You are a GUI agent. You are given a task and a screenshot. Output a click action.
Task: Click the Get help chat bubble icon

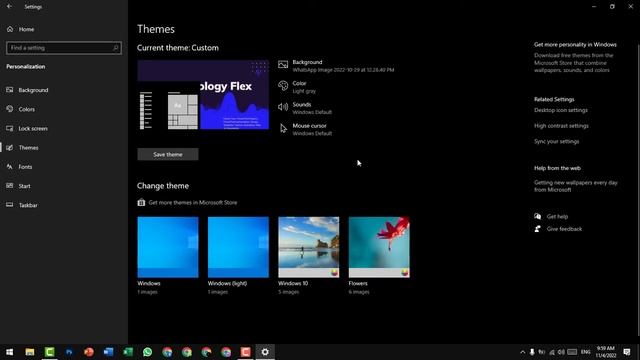(x=538, y=216)
